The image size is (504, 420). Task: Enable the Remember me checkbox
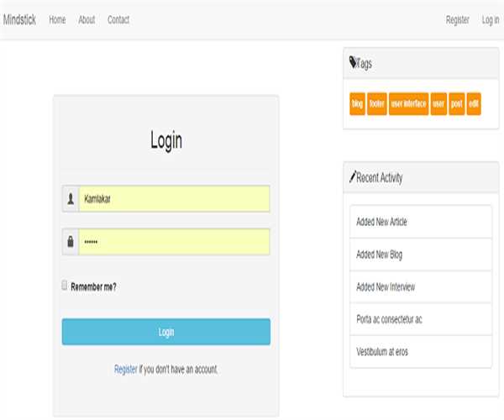pyautogui.click(x=65, y=286)
